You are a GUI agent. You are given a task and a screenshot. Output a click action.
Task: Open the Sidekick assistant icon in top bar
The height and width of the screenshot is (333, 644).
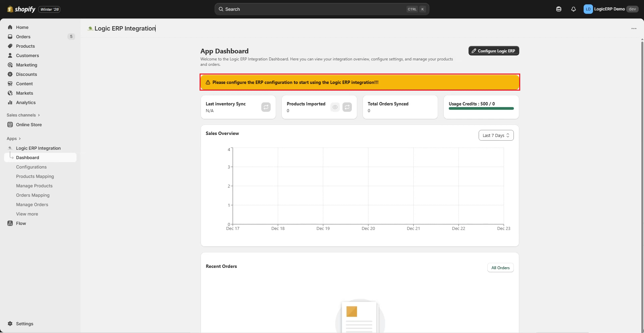558,9
